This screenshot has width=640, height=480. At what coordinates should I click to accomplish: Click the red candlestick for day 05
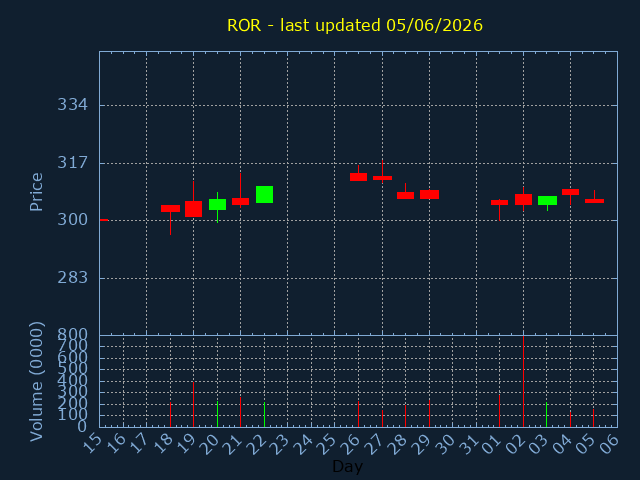[594, 201]
